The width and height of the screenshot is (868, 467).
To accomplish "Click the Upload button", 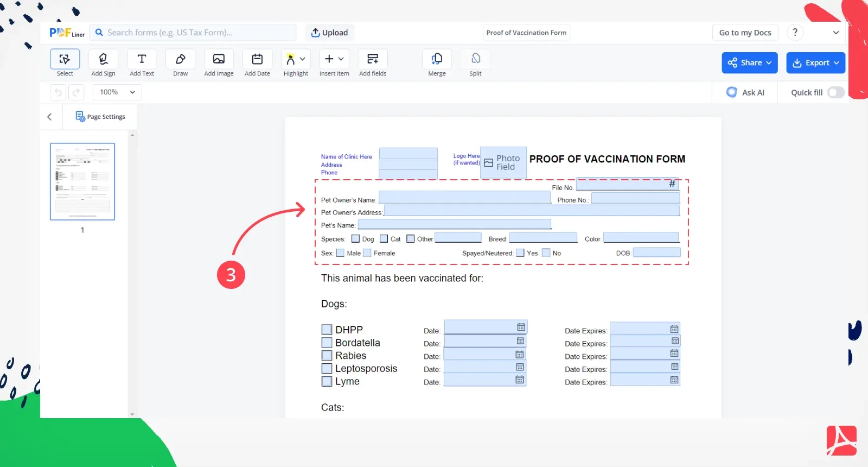I will [329, 33].
